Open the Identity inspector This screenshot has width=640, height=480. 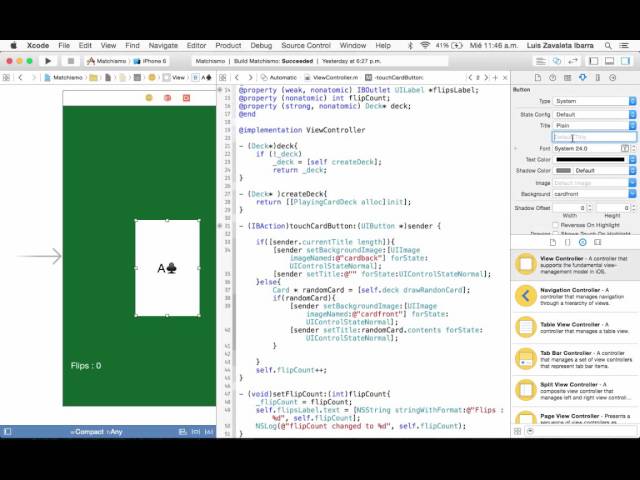tap(567, 78)
